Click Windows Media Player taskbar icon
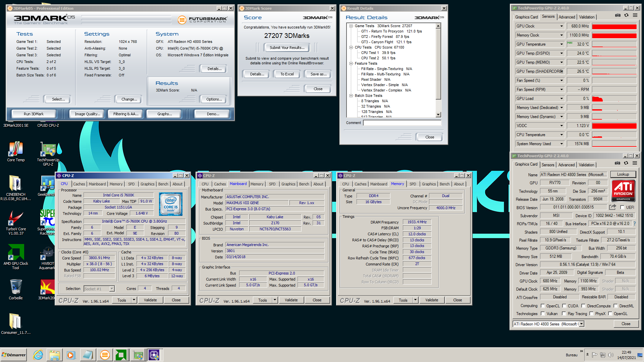644x362 pixels. (71, 355)
